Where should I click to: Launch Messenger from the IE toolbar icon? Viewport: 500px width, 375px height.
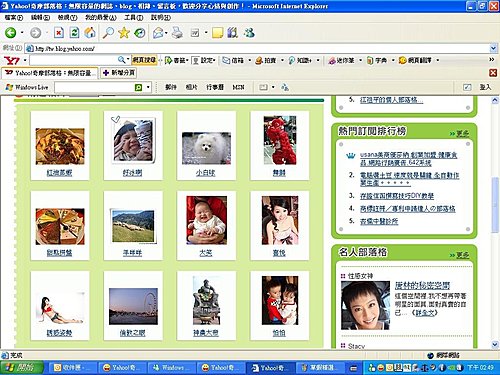(249, 33)
